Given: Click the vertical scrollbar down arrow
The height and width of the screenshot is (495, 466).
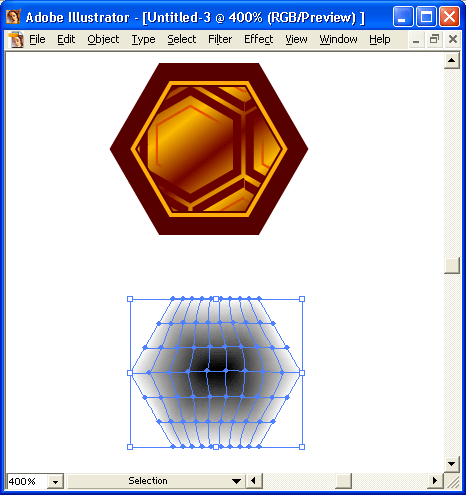Looking at the screenshot, I should pyautogui.click(x=452, y=464).
